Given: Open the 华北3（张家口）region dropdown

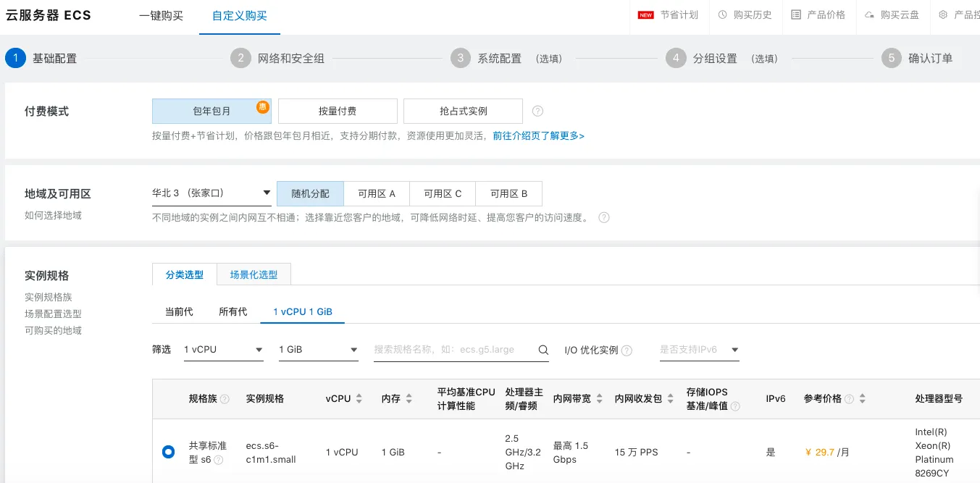Looking at the screenshot, I should pyautogui.click(x=210, y=193).
